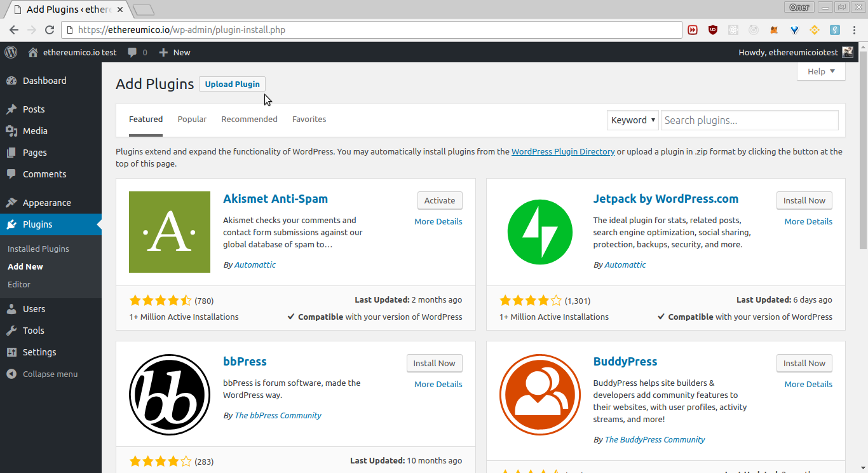Image resolution: width=868 pixels, height=473 pixels.
Task: Switch to the Favorites tab
Action: [x=309, y=119]
